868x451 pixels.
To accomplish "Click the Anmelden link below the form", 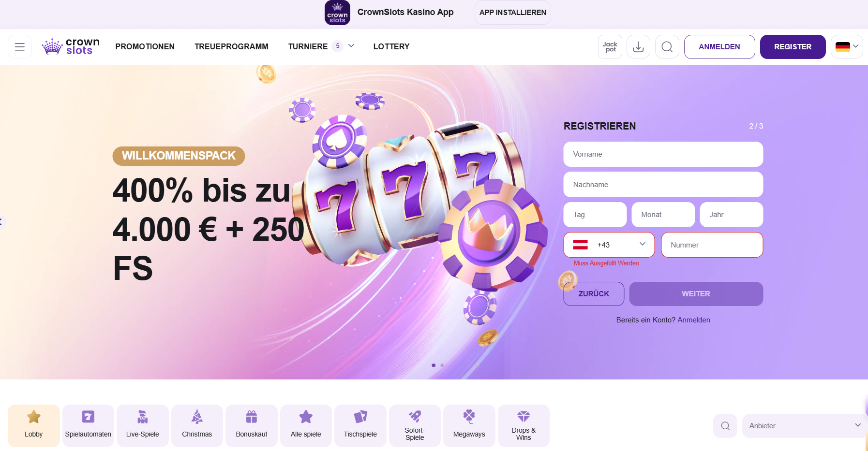I will [694, 320].
